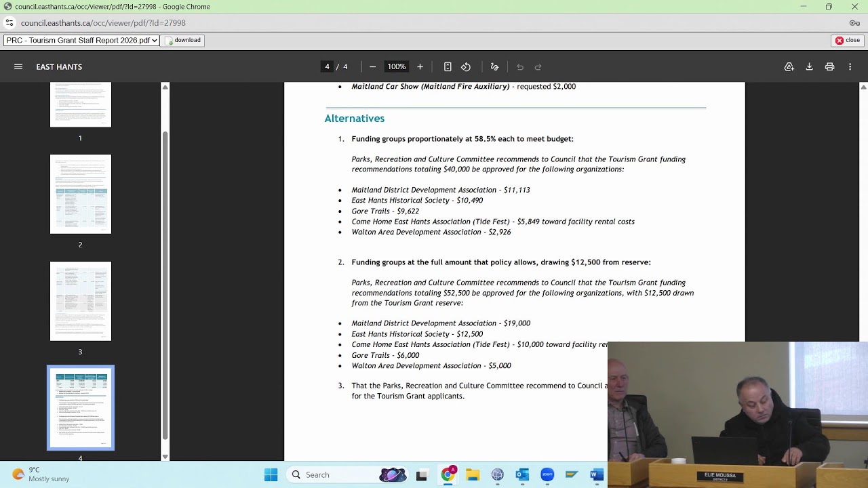The image size is (868, 488).
Task: Open the document selector dropdown
Action: [81, 40]
